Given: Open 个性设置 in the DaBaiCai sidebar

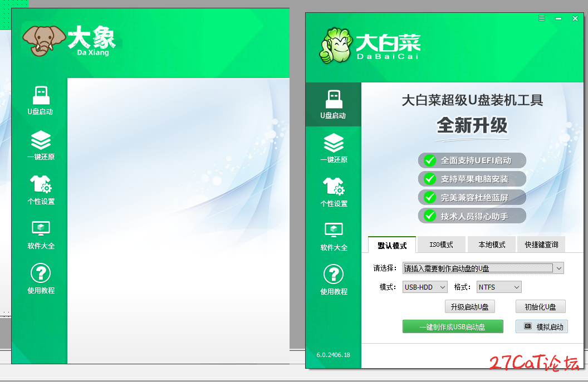Looking at the screenshot, I should pyautogui.click(x=334, y=192).
